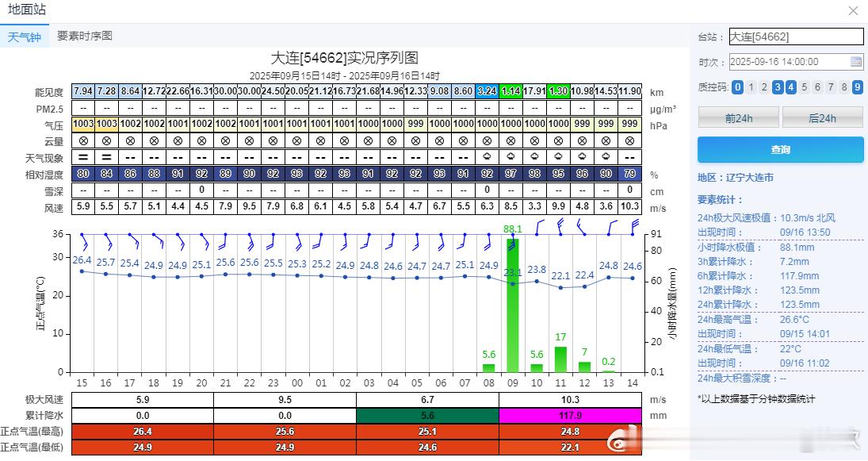Click the 24h最低气温 value 22°C

click(790, 349)
